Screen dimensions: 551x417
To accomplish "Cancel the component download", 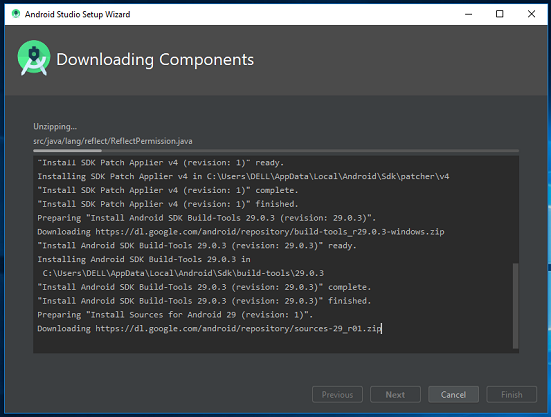I will pos(453,395).
